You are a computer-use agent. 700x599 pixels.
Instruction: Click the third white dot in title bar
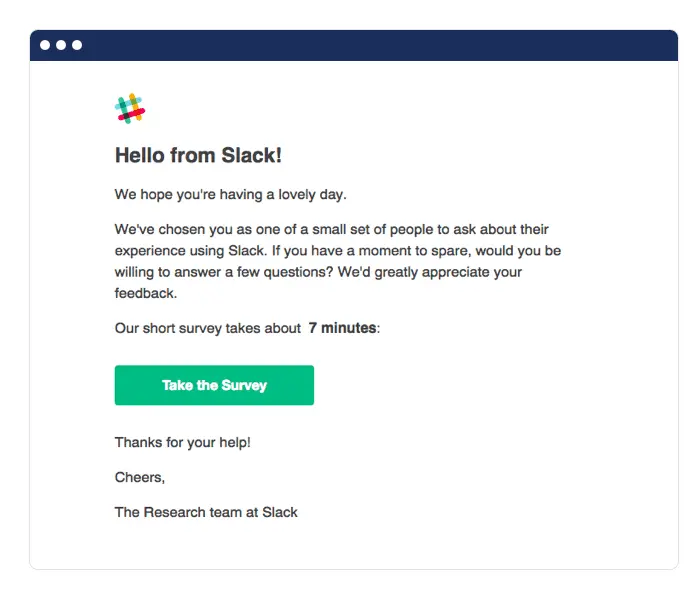coord(77,45)
